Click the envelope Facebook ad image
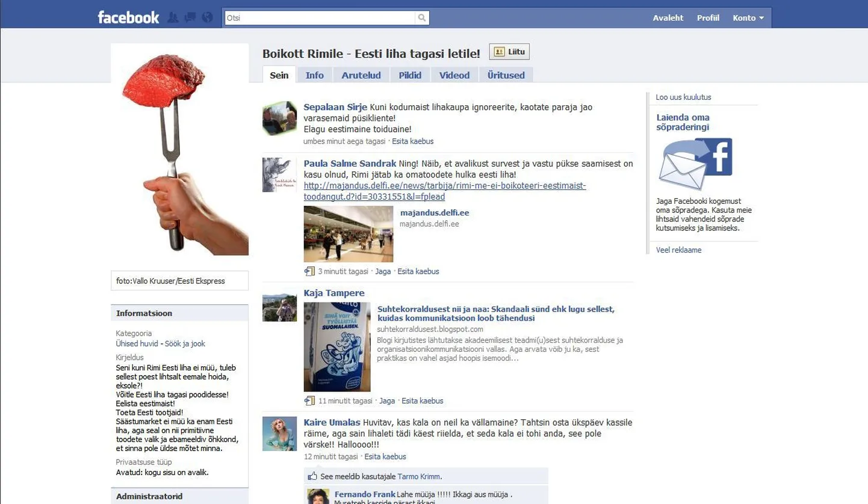This screenshot has width=868, height=504. [695, 164]
